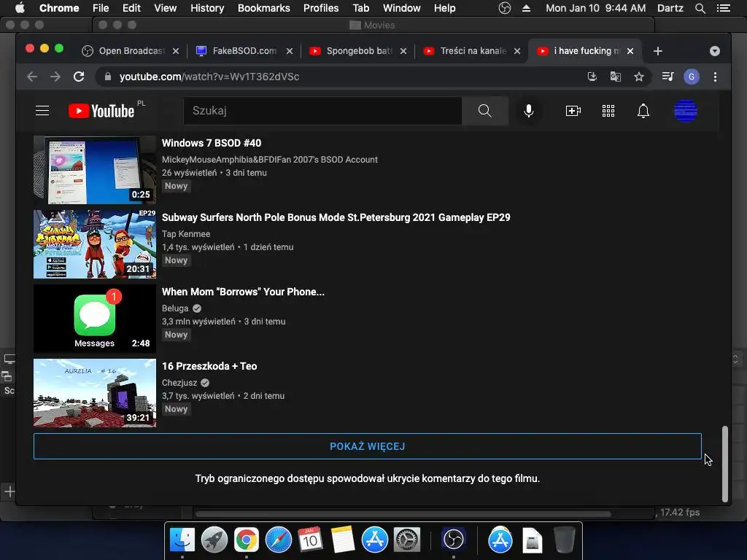Viewport: 747px width, 560px height.
Task: Open OBS Studio from the dock
Action: click(x=454, y=540)
